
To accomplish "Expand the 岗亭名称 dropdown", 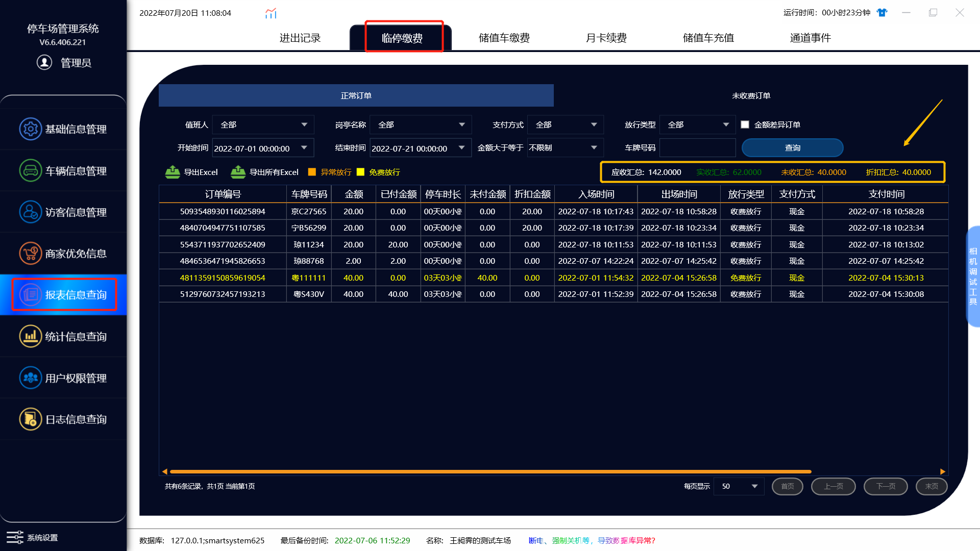I will [421, 124].
